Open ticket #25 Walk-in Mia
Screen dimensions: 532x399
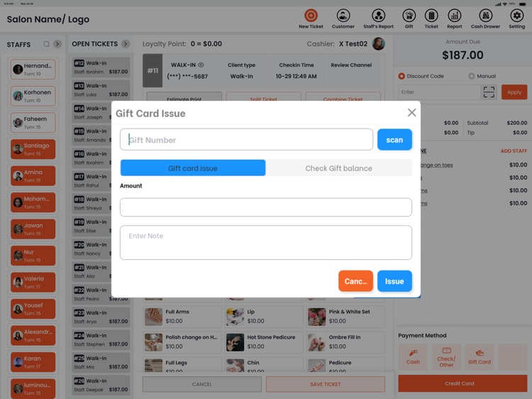pyautogui.click(x=101, y=362)
